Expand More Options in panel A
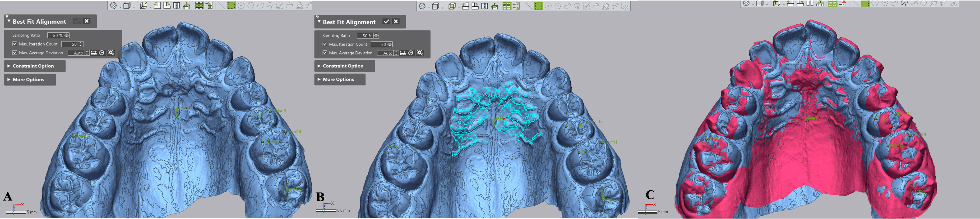This screenshot has height=219, width=980. coord(9,79)
